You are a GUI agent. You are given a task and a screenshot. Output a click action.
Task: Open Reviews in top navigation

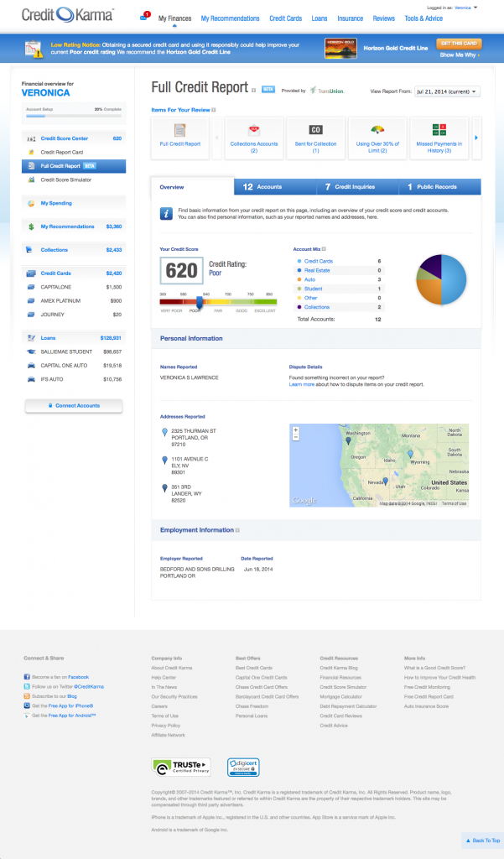(383, 18)
